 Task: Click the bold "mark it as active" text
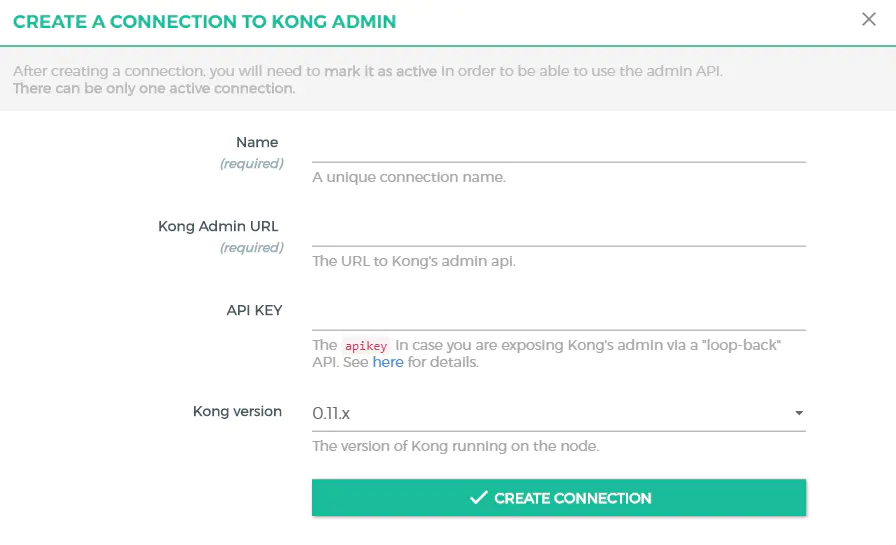tap(381, 71)
